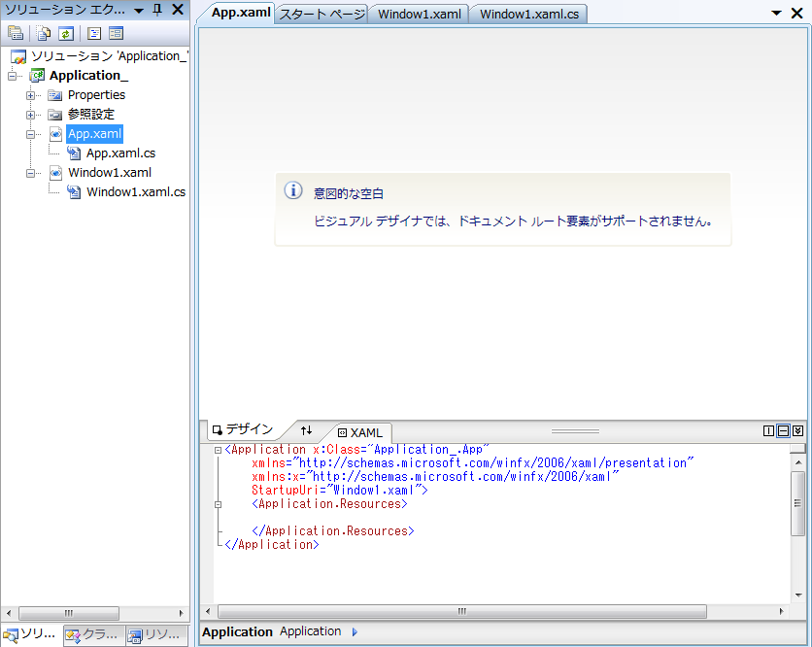
Task: Select the Application_ project node
Action: pyautogui.click(x=88, y=76)
